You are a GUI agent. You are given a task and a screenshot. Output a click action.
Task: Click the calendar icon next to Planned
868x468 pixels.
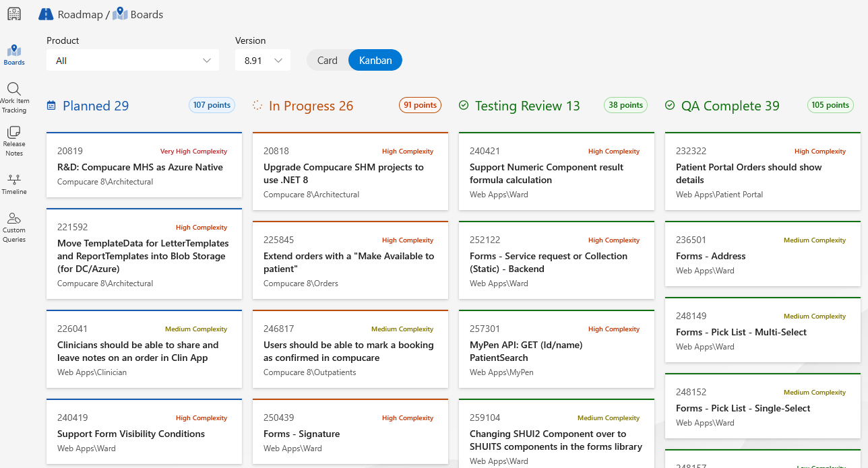tap(51, 105)
